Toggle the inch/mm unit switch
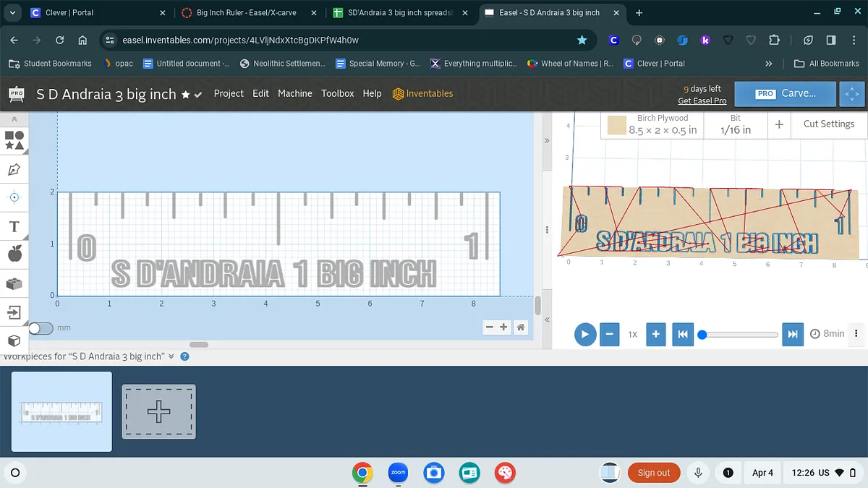Image resolution: width=868 pixels, height=488 pixels. point(41,328)
